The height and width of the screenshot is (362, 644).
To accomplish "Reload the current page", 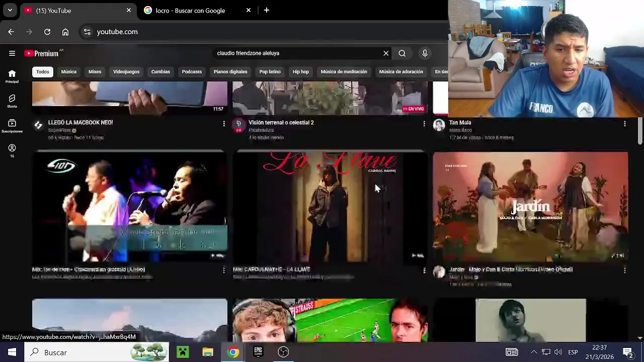I will point(47,32).
